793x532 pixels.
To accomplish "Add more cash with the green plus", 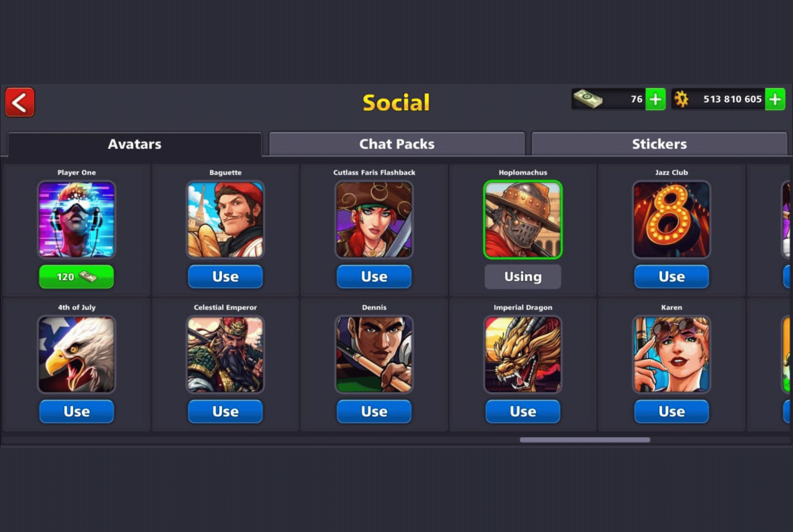I will click(x=655, y=99).
